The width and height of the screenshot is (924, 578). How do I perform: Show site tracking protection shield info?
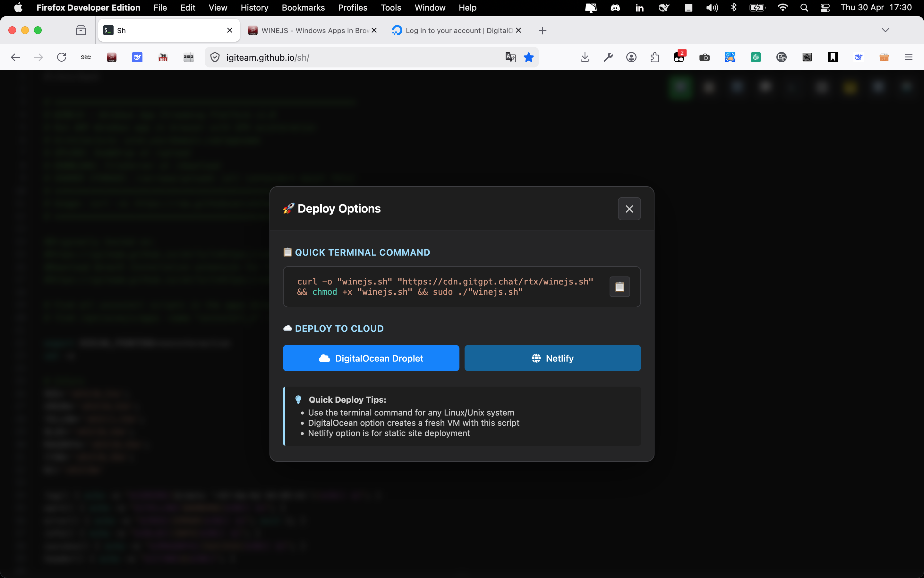click(x=215, y=57)
